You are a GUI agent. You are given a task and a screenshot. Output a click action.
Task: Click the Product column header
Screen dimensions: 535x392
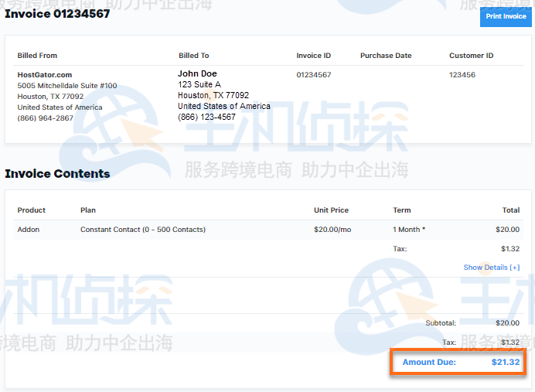32,210
